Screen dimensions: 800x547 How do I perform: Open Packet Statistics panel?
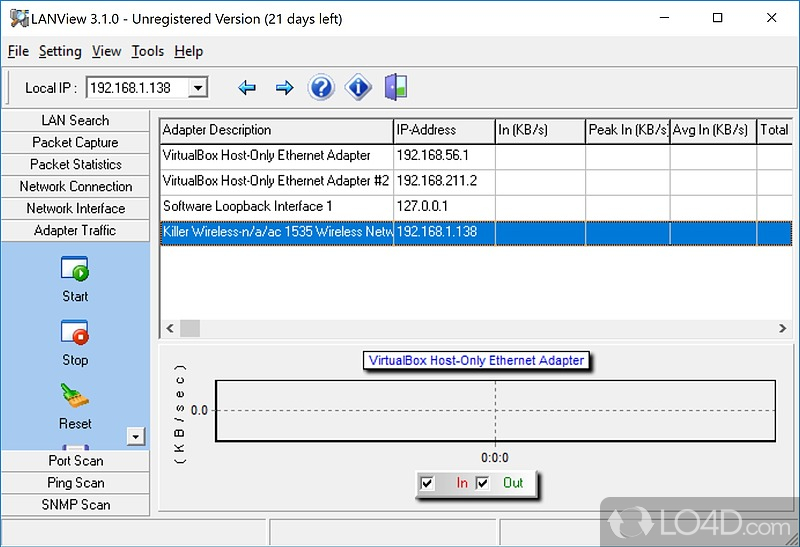76,164
